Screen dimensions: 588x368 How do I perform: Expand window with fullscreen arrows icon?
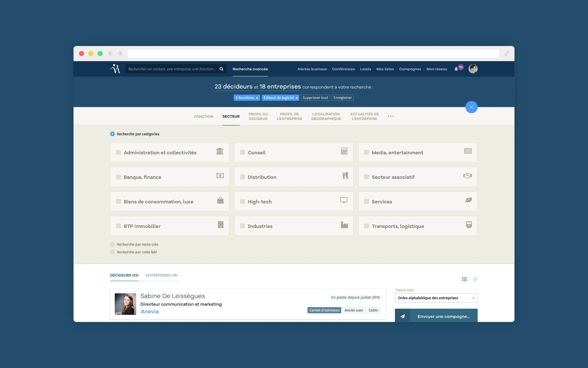[507, 53]
